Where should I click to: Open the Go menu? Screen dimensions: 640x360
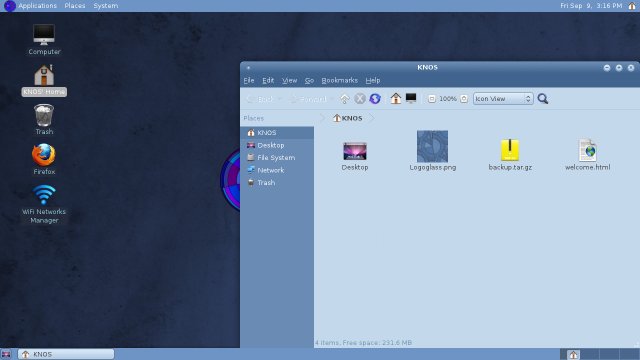(309, 80)
